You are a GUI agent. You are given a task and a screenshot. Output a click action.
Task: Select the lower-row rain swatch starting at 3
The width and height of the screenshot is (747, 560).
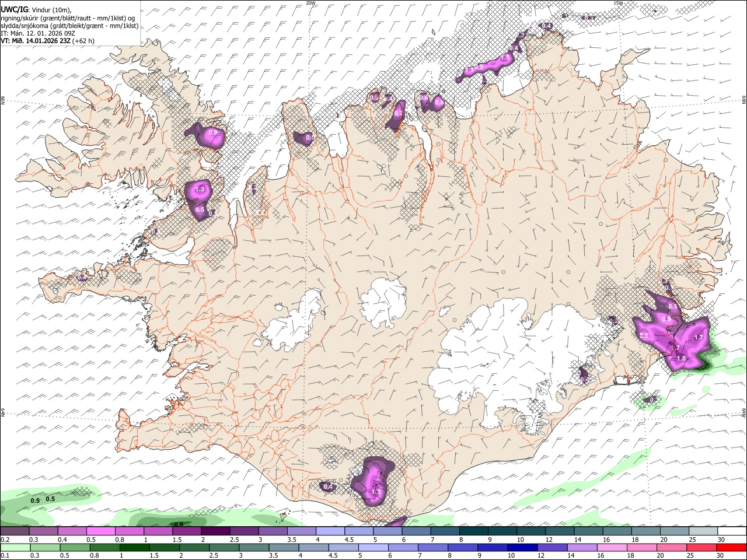tap(254, 548)
